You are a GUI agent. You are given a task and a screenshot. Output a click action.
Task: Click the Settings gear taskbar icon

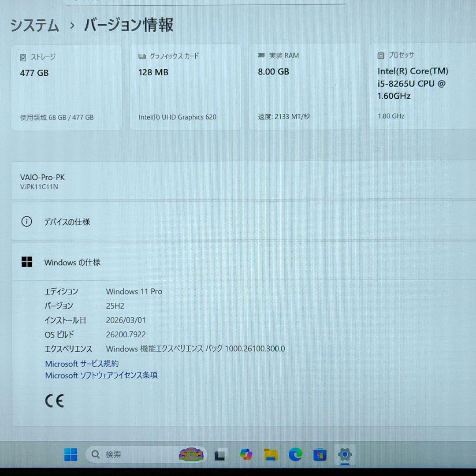click(x=345, y=454)
